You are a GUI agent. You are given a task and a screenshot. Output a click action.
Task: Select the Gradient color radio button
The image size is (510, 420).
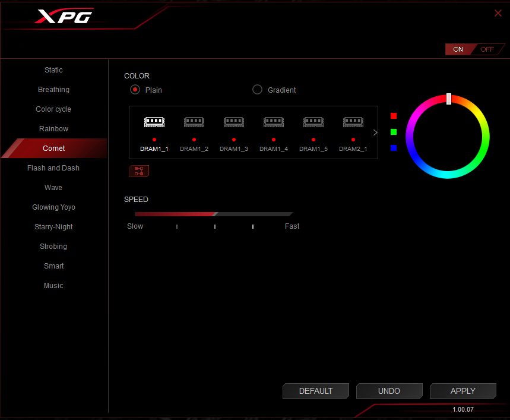pos(257,90)
